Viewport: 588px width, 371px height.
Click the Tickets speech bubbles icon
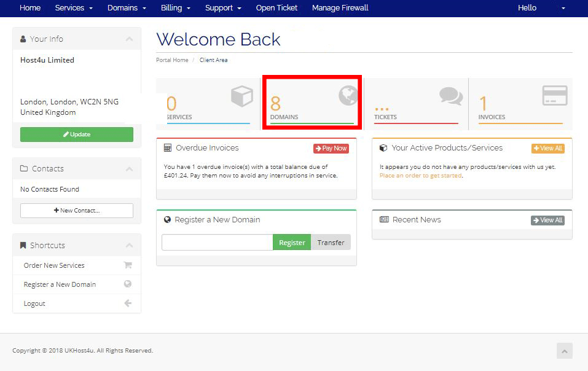[x=451, y=96]
